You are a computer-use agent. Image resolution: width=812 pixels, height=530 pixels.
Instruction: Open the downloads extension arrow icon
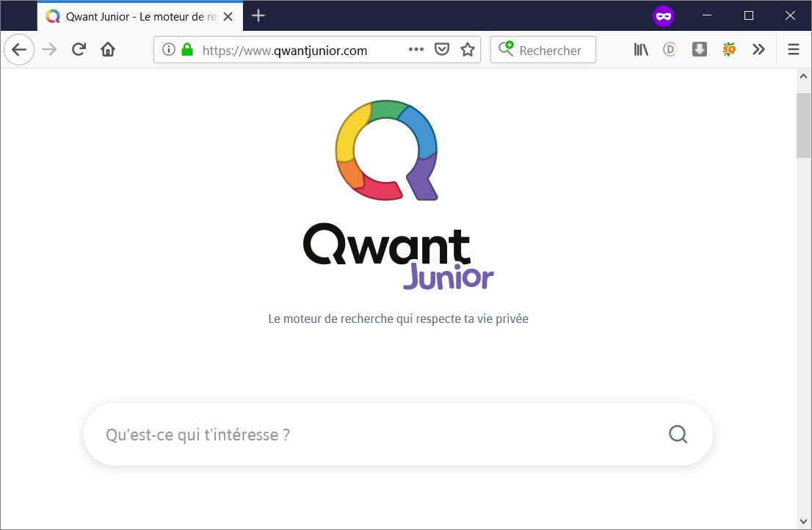[x=700, y=50]
